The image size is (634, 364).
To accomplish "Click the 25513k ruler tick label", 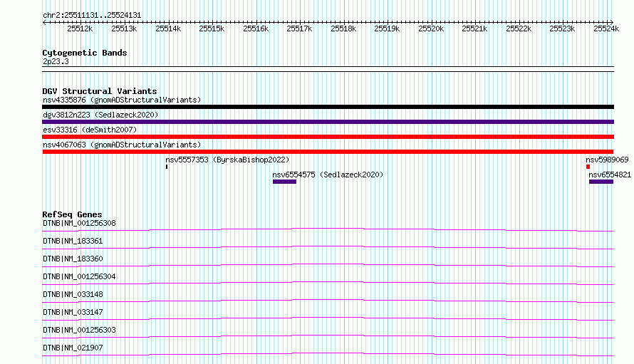I will (124, 28).
